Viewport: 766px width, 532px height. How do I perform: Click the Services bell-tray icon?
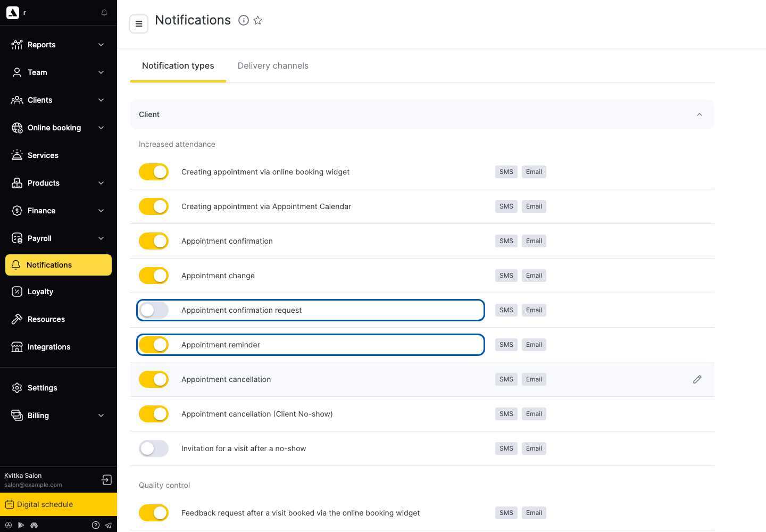17,155
